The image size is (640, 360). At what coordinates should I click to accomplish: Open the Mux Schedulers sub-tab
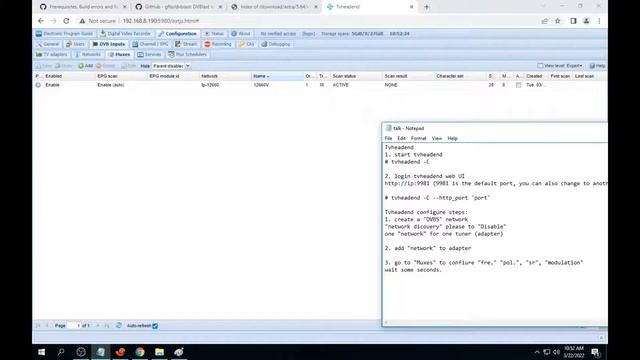click(187, 54)
